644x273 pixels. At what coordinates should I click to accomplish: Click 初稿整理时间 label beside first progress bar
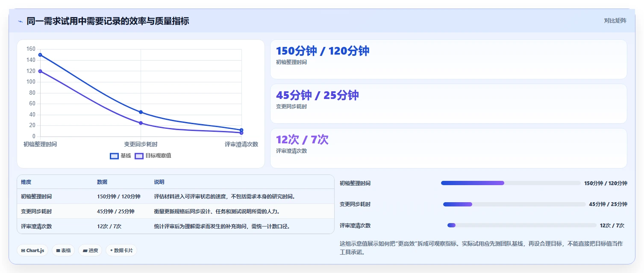tap(355, 183)
